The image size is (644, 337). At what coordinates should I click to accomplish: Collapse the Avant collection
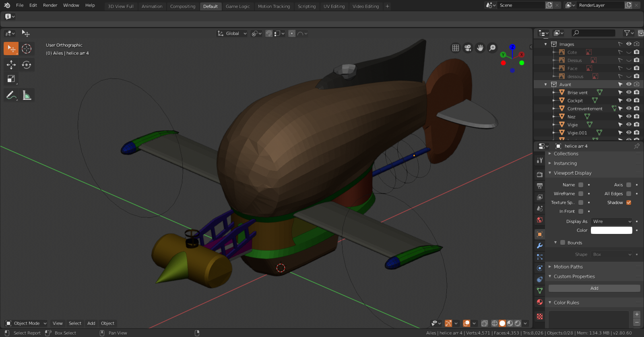click(546, 85)
